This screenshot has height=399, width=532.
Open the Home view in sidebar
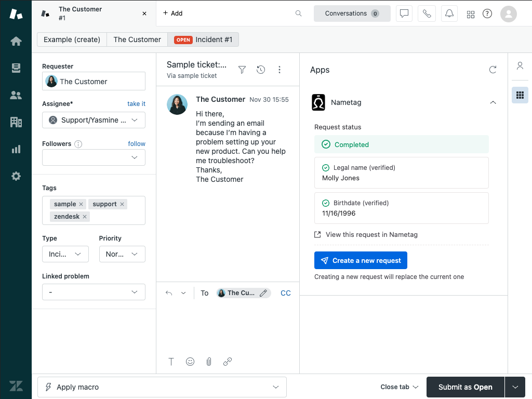[16, 41]
